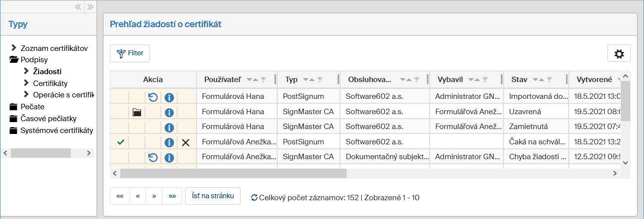Click the reject X icon in PostSignum row
The width and height of the screenshot is (644, 219).
coord(186,142)
